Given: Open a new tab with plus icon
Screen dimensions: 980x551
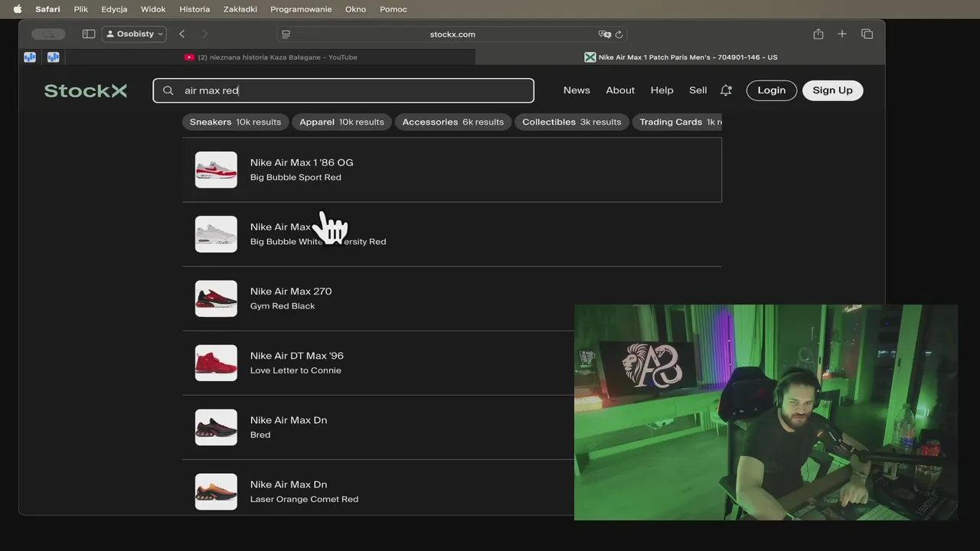Looking at the screenshot, I should pyautogui.click(x=842, y=34).
